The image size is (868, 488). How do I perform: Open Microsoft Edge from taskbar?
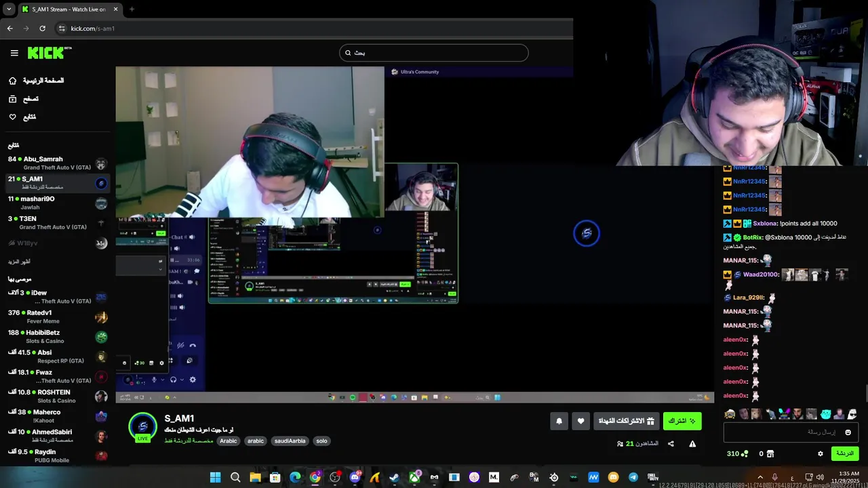click(x=295, y=477)
